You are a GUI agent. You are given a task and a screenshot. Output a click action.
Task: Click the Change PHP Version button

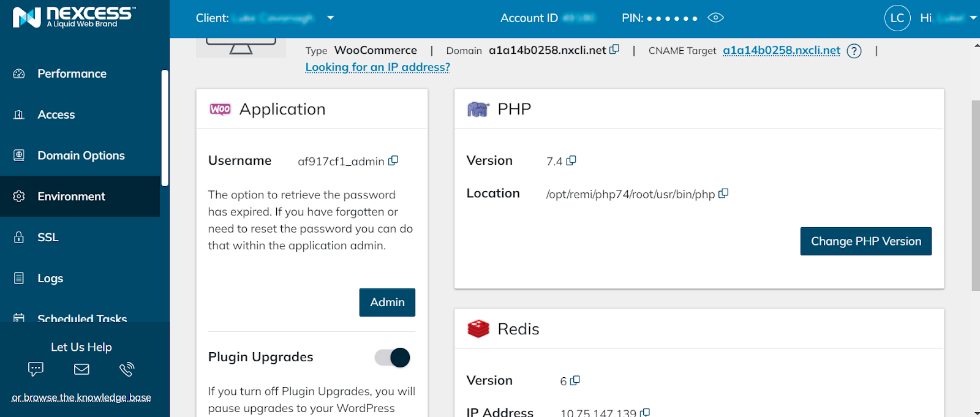click(x=865, y=241)
